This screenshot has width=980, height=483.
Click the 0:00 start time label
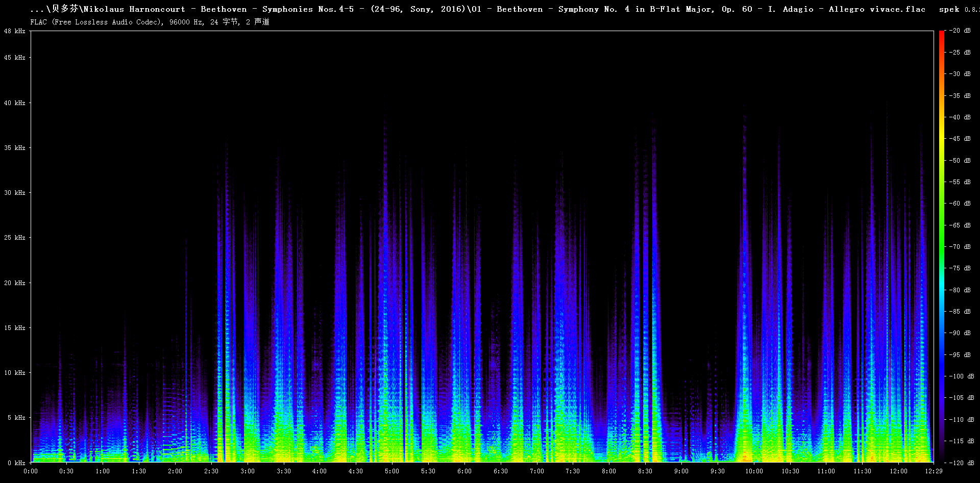[x=31, y=471]
